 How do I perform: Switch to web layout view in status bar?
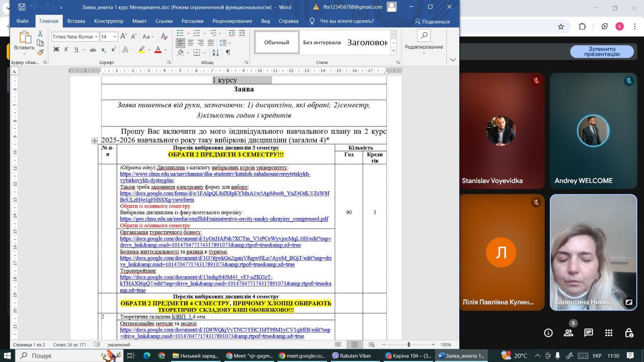[372, 345]
